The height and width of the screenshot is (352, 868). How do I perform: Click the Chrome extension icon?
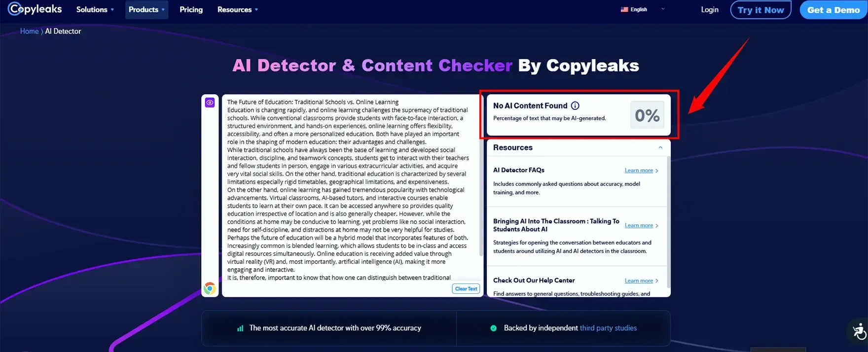click(x=210, y=288)
